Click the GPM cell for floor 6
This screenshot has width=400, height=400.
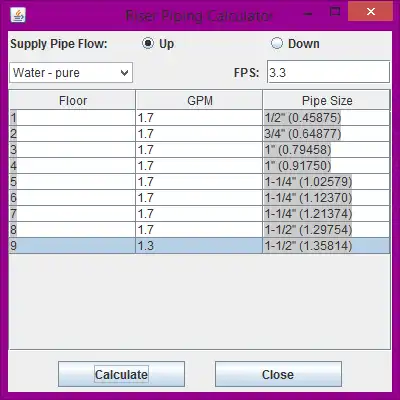199,198
